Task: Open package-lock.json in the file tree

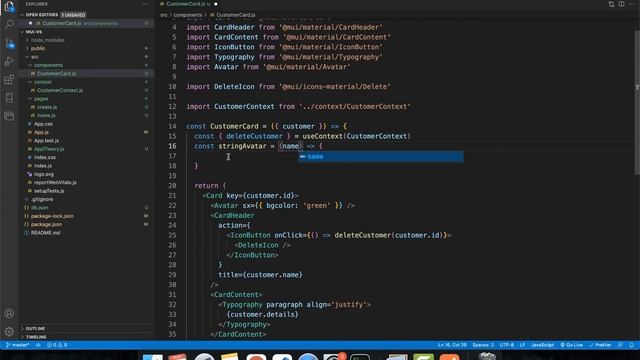Action: click(52, 216)
